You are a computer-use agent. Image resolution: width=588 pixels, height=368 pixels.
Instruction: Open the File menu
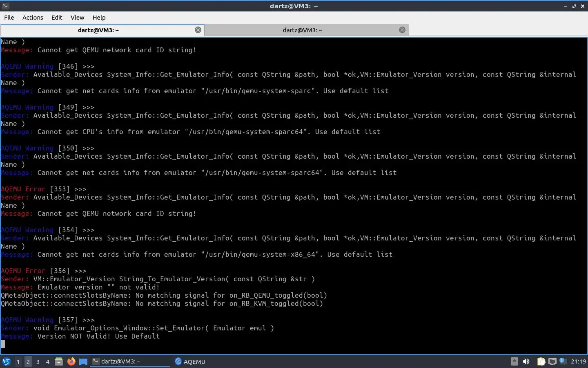click(x=9, y=18)
